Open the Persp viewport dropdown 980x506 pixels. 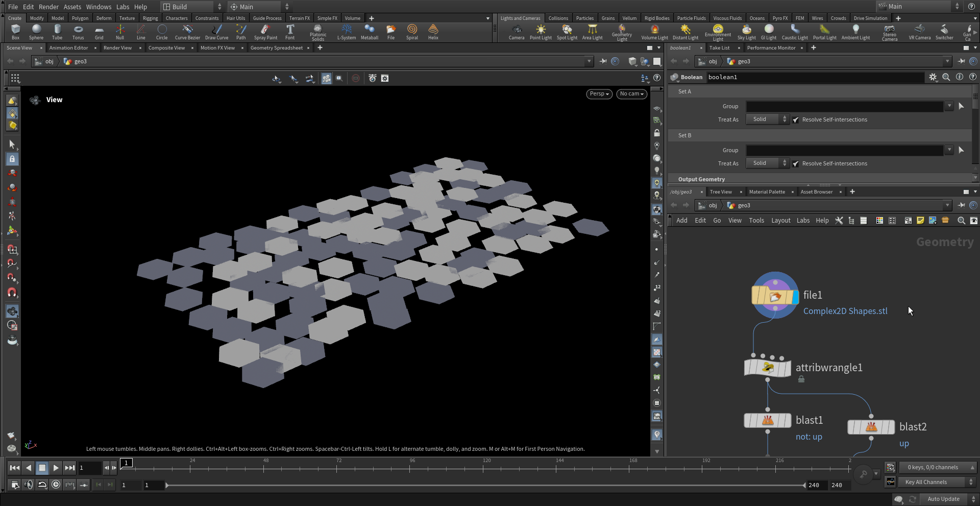(599, 94)
